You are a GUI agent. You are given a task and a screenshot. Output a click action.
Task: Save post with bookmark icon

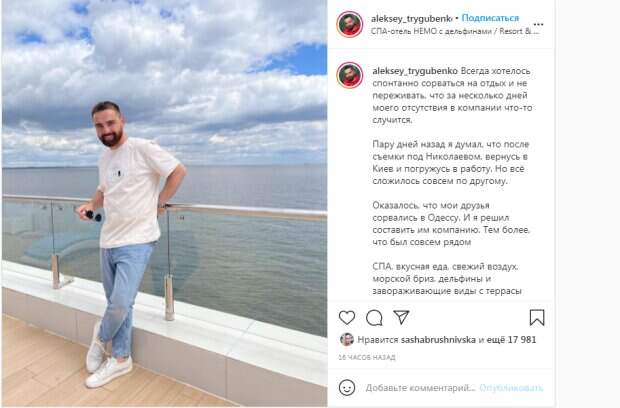(537, 317)
